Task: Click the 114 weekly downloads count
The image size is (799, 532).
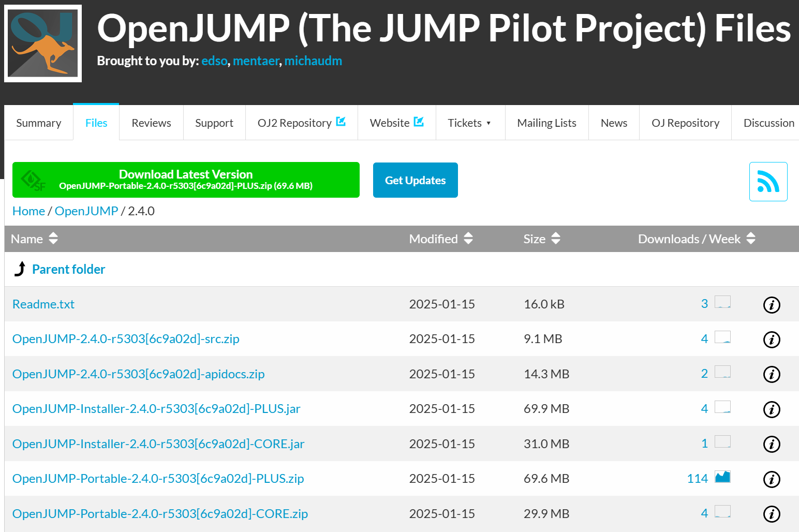Action: click(x=698, y=479)
